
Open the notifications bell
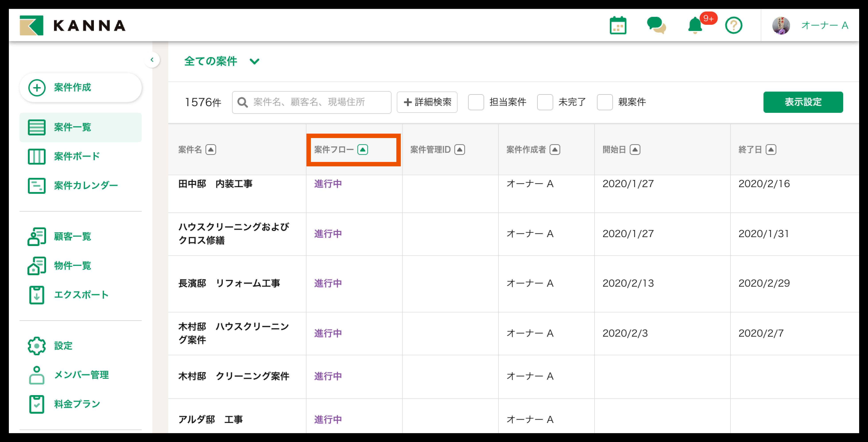pos(695,26)
